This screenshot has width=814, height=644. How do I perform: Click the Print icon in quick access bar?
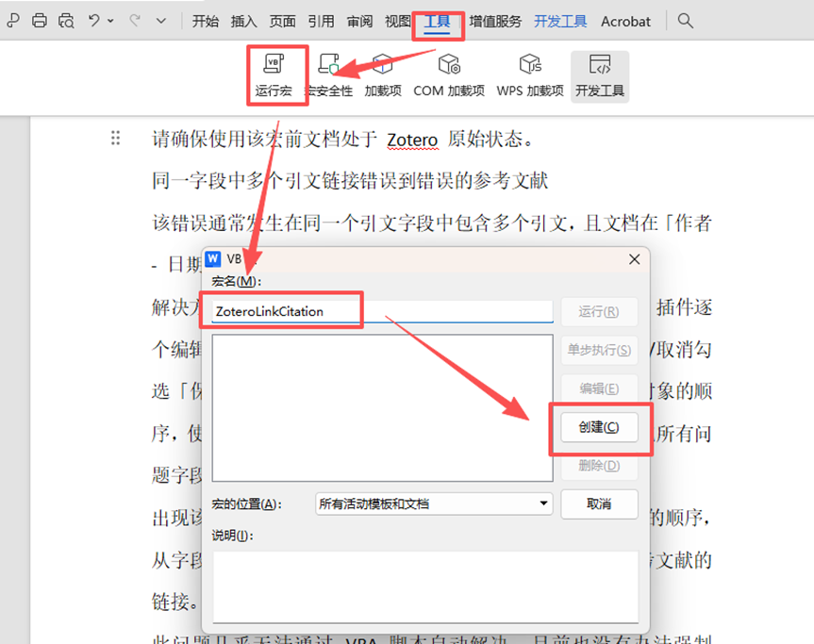[39, 20]
